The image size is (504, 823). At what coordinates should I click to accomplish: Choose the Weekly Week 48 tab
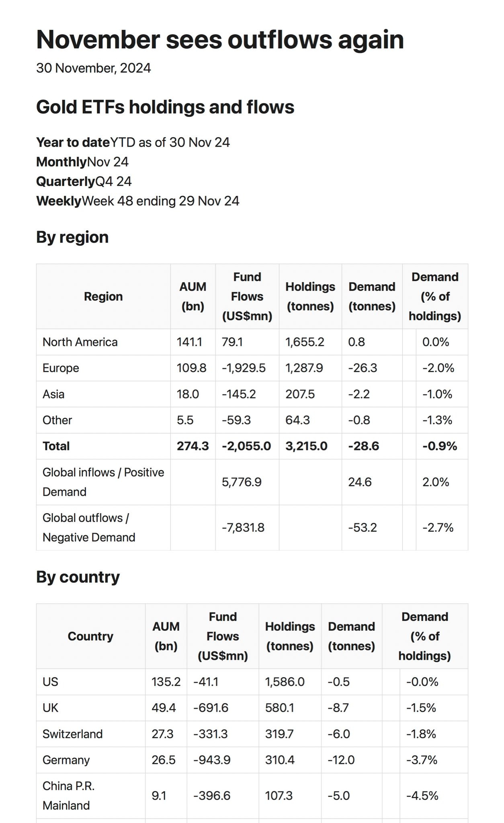tap(137, 201)
